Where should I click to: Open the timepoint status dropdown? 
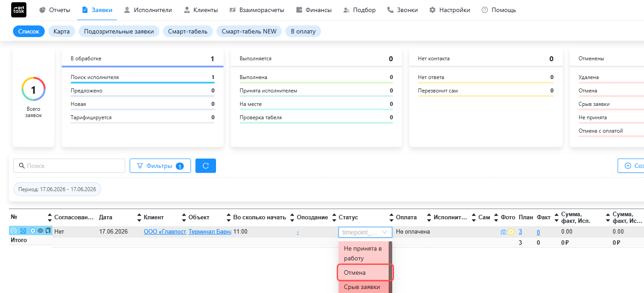click(x=365, y=232)
